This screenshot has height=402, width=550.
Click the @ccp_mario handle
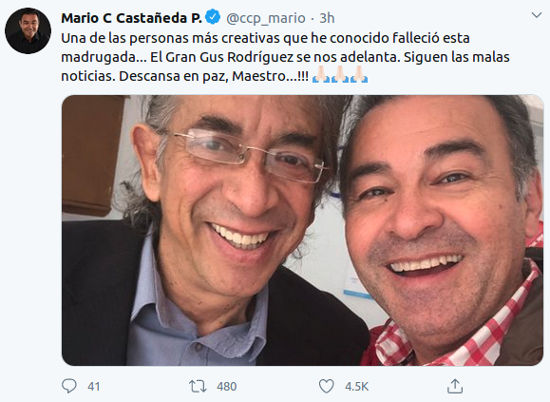pos(266,18)
